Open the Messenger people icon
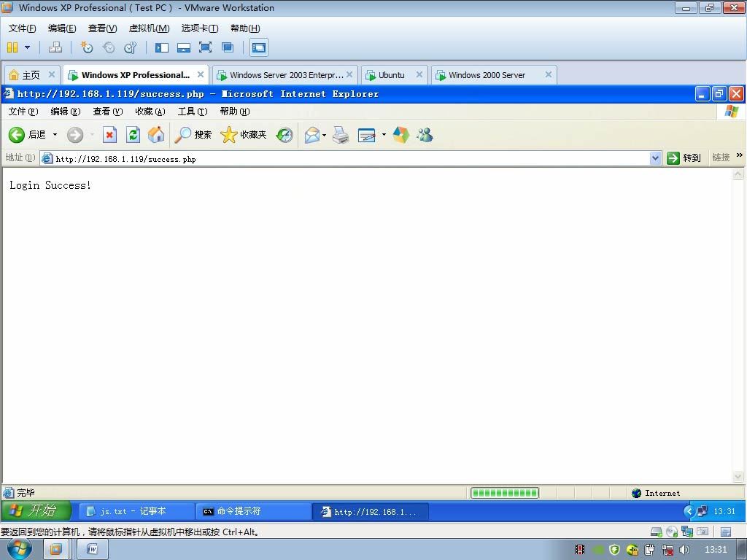The height and width of the screenshot is (560, 747). click(425, 135)
